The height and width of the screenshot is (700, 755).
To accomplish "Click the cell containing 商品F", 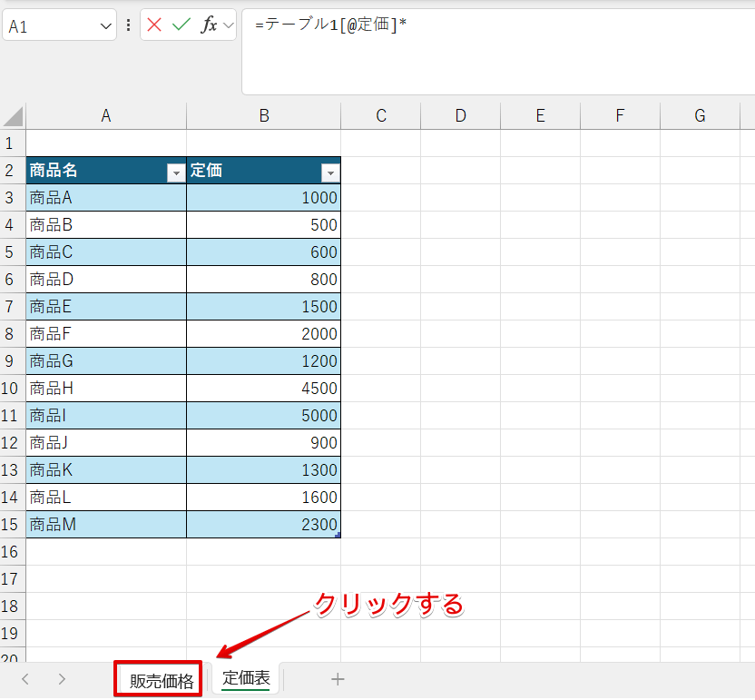I will pos(106,334).
